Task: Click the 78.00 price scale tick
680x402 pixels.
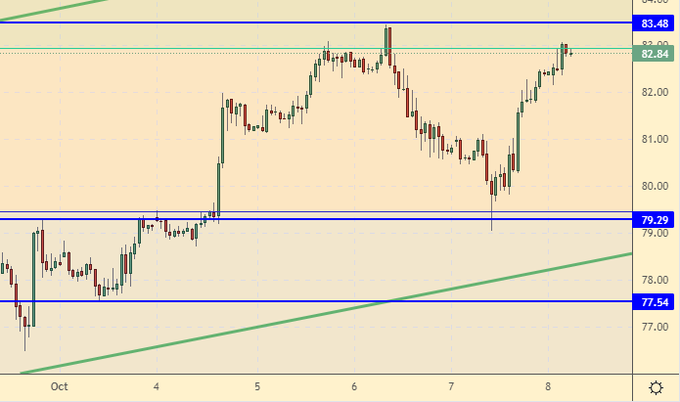Action: pos(655,280)
